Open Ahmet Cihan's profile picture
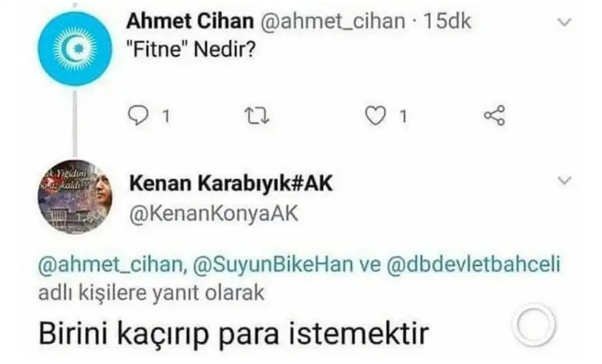The height and width of the screenshot is (364, 602). click(75, 49)
